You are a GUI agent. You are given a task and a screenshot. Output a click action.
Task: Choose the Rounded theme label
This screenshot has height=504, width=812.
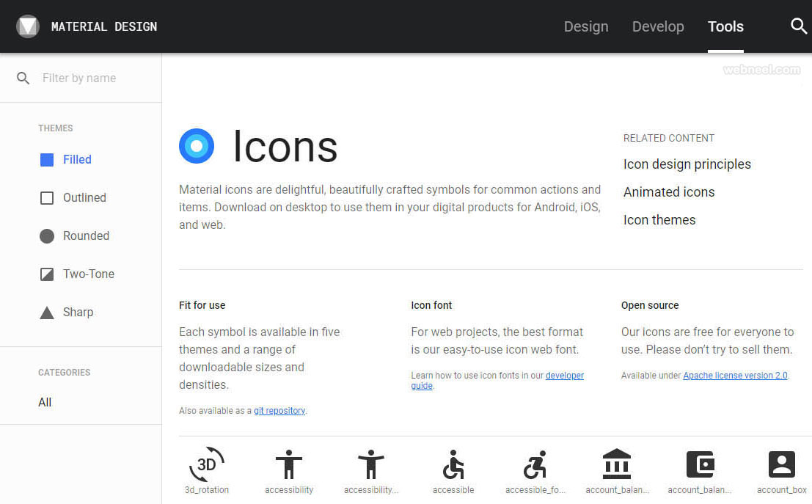[86, 235]
